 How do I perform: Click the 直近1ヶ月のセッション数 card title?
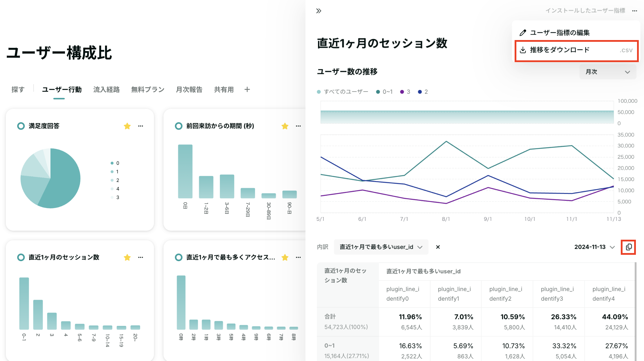[64, 257]
